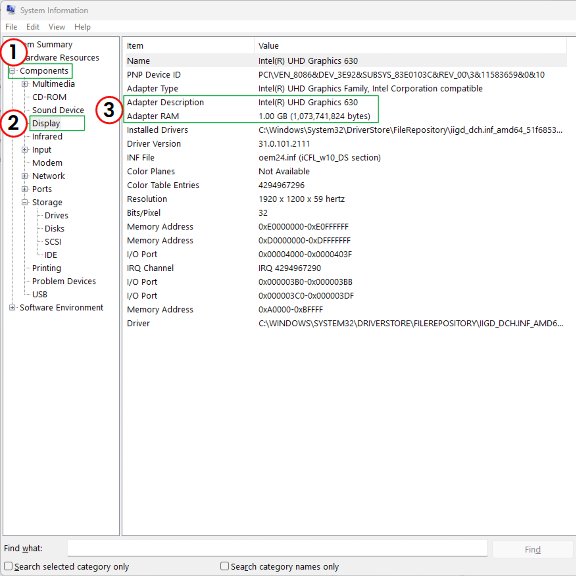The width and height of the screenshot is (576, 576).
Task: Click value 0x00004000-0x0000403F
Action: [x=305, y=254]
